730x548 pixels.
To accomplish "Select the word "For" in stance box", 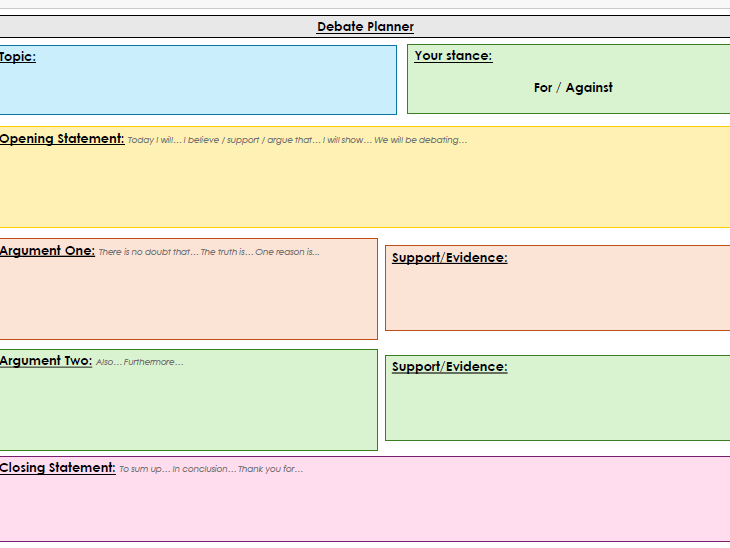I will (x=542, y=88).
